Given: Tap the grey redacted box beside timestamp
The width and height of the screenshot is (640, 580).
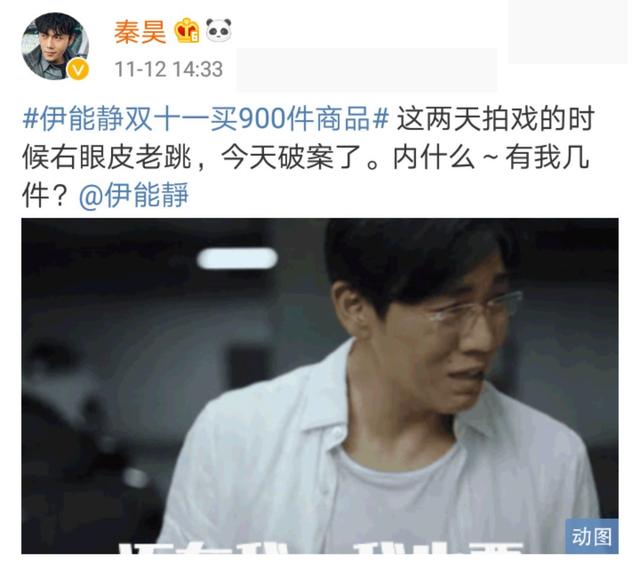Looking at the screenshot, I should tap(367, 69).
